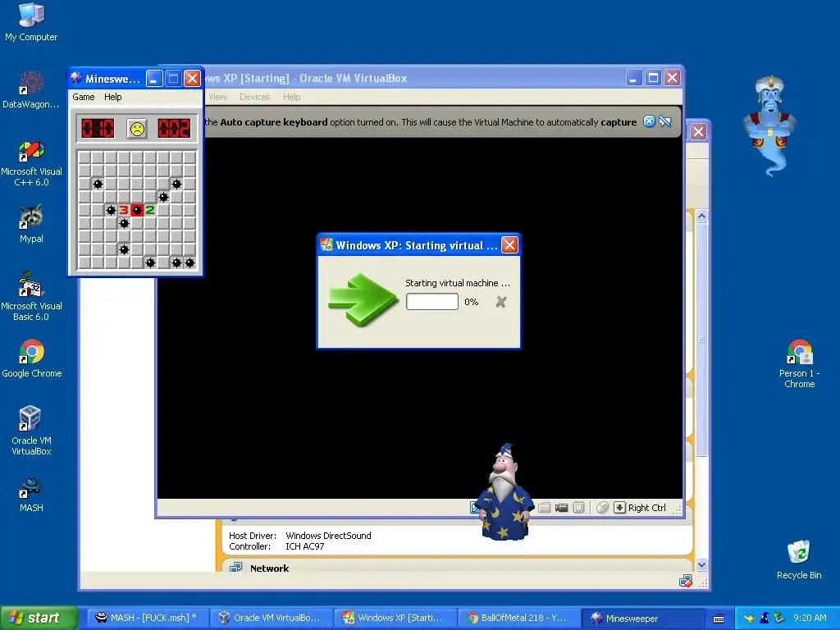This screenshot has height=630, width=840.
Task: Click the Merlin wizard agent character
Action: pyautogui.click(x=505, y=492)
